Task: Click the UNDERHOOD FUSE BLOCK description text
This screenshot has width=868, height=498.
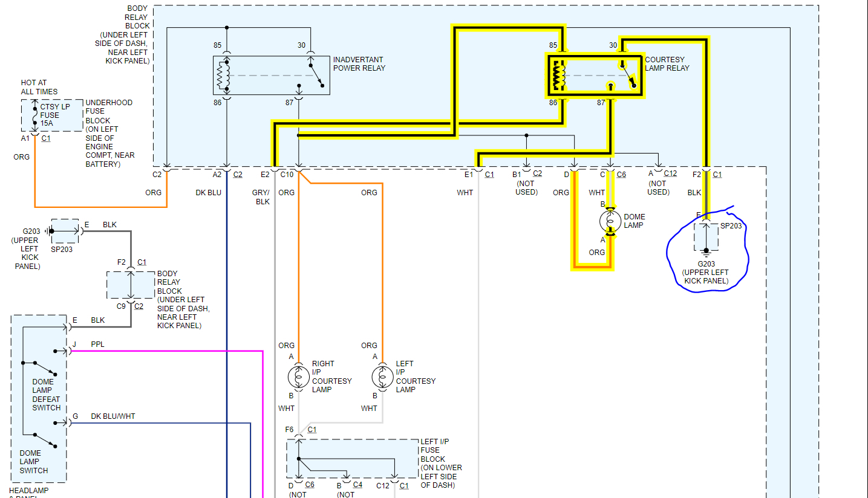Action: (110, 134)
